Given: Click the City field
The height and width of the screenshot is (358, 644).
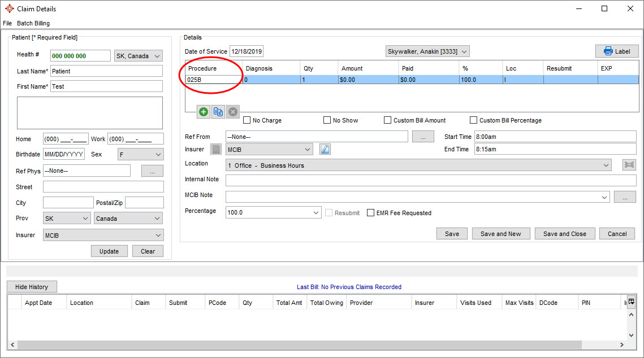Looking at the screenshot, I should click(x=68, y=203).
